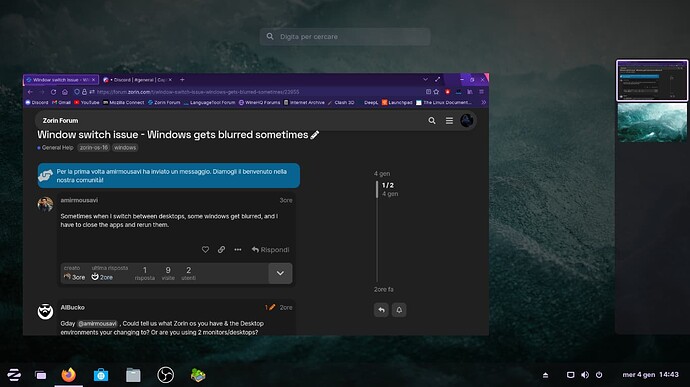Open the OBS Studio icon in taskbar
The image size is (690, 387).
tap(165, 375)
